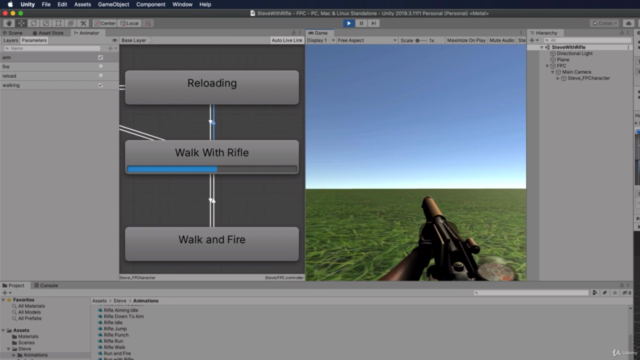The width and height of the screenshot is (640, 360).
Task: Select the Reloading state node
Action: 212,87
